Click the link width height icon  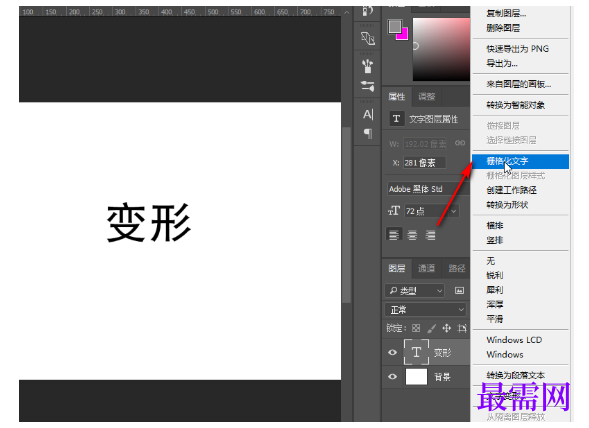pos(460,143)
